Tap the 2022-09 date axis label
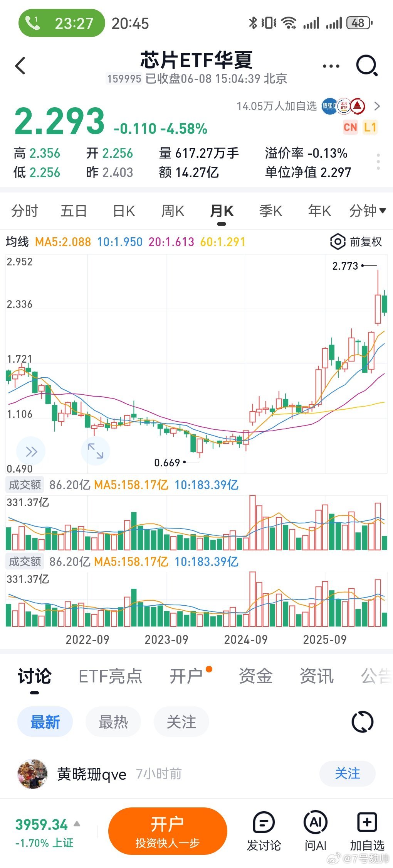The image size is (393, 868). 87,640
